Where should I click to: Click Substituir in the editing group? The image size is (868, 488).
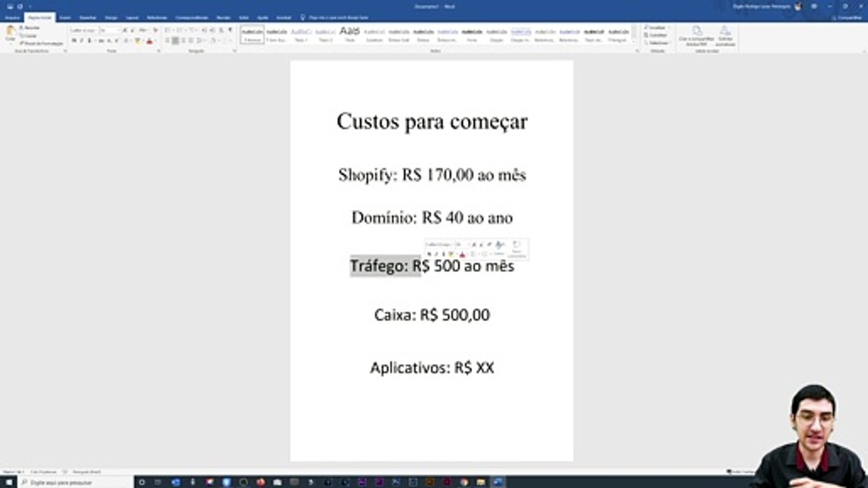click(657, 35)
